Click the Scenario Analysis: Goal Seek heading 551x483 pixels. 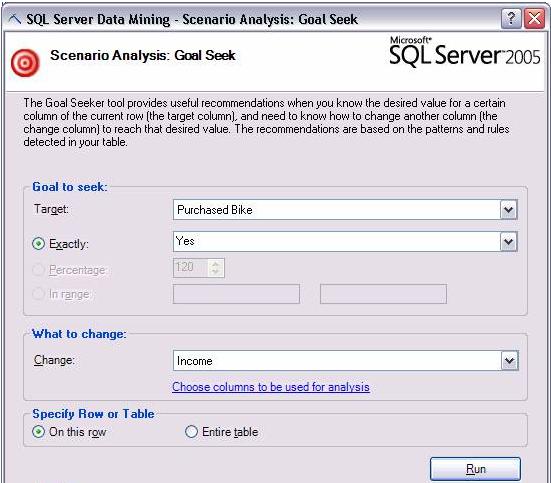pyautogui.click(x=143, y=56)
